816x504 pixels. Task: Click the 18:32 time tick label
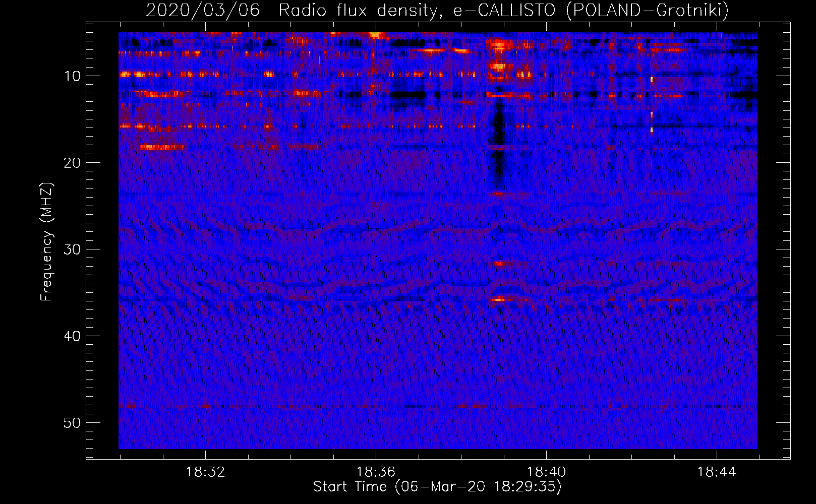pos(205,472)
